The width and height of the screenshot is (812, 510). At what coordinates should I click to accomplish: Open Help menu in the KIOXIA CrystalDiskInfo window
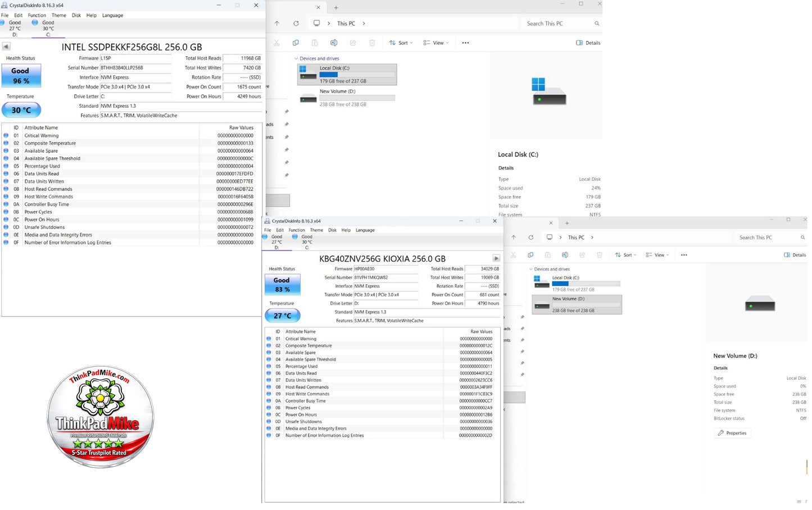coord(346,230)
